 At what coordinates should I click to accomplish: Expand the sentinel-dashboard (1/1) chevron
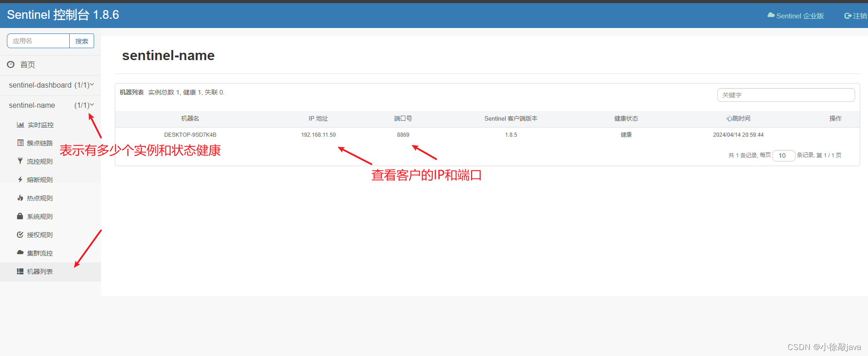92,84
